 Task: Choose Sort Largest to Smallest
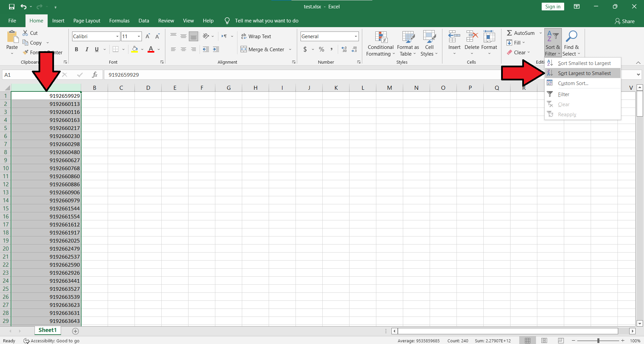584,73
